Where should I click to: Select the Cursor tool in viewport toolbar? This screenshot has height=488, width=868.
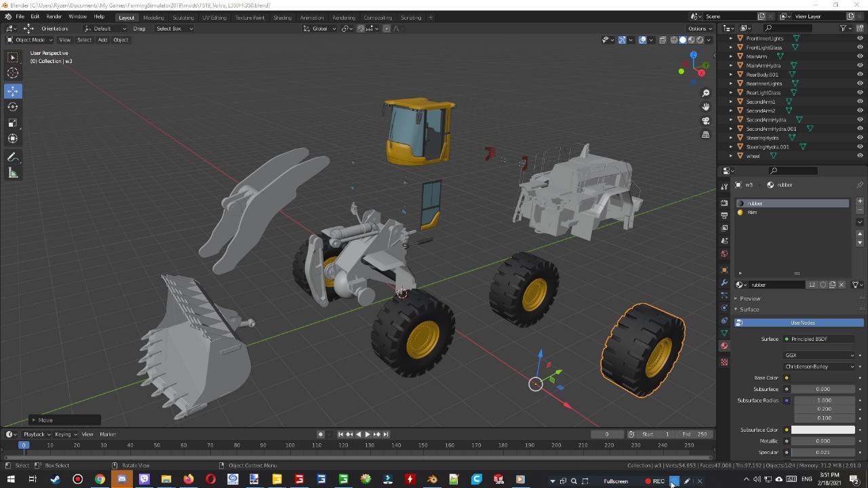coord(13,73)
